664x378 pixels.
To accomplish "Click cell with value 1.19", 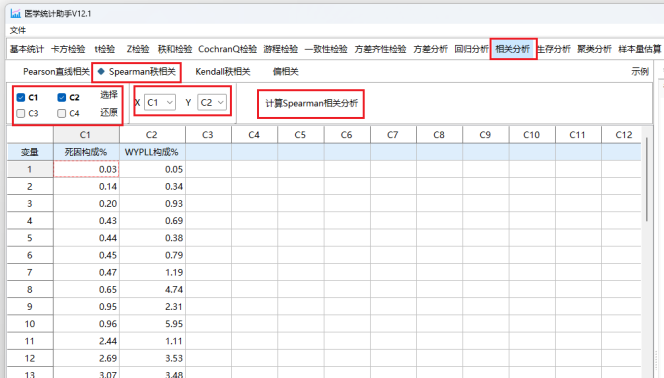I will [x=152, y=272].
